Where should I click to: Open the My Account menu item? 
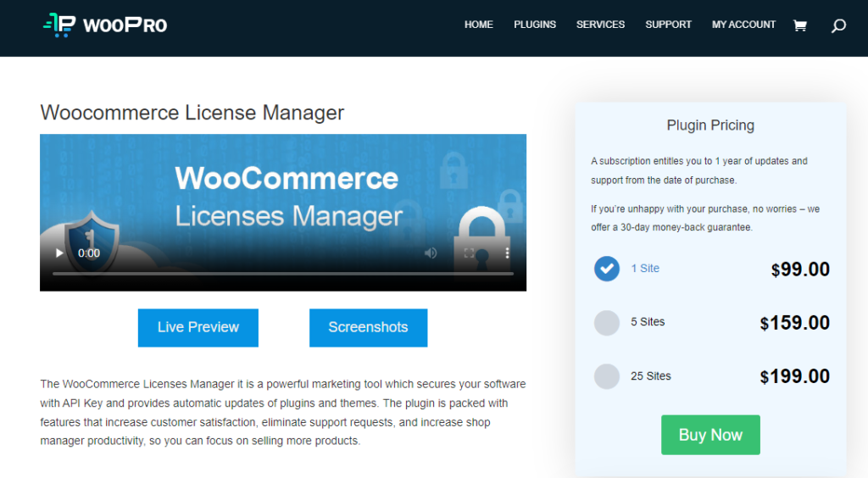coord(743,25)
